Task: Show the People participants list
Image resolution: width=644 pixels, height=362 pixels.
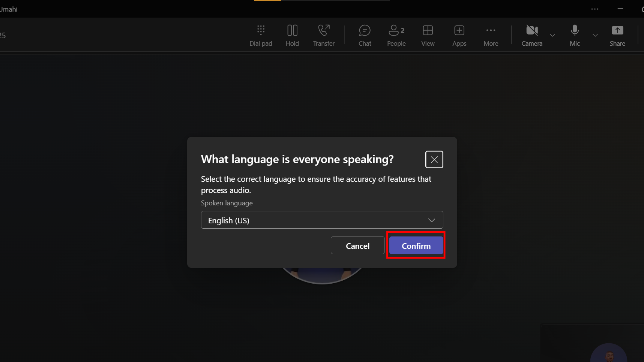Action: 396,35
